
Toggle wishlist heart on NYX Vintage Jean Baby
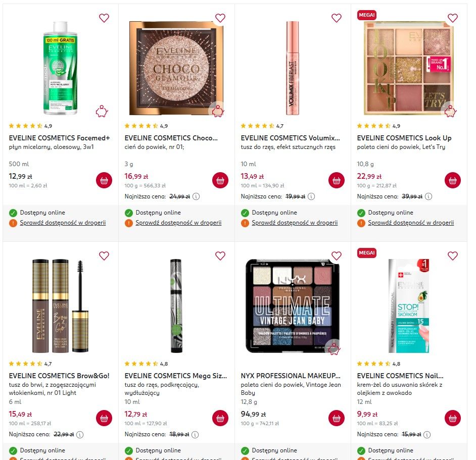[x=337, y=256]
